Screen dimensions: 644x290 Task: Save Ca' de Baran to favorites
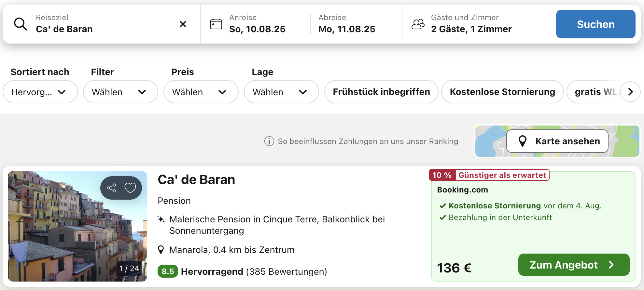pyautogui.click(x=130, y=188)
